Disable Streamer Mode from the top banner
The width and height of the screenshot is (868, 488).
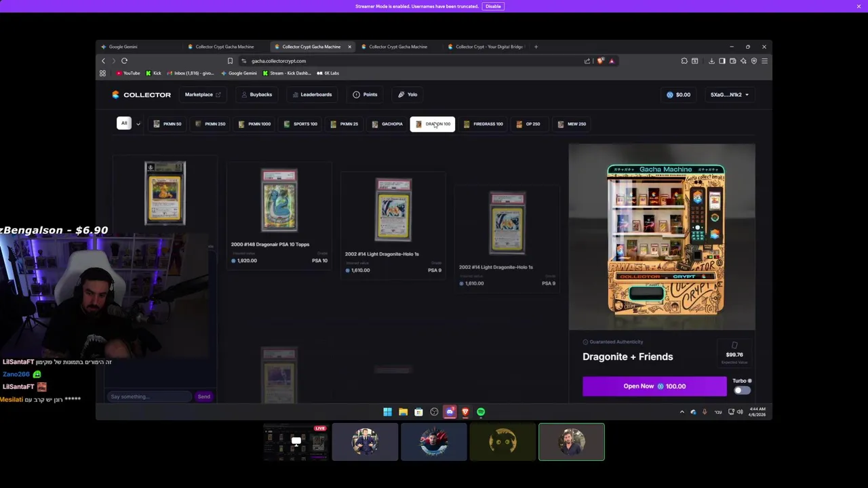point(493,6)
